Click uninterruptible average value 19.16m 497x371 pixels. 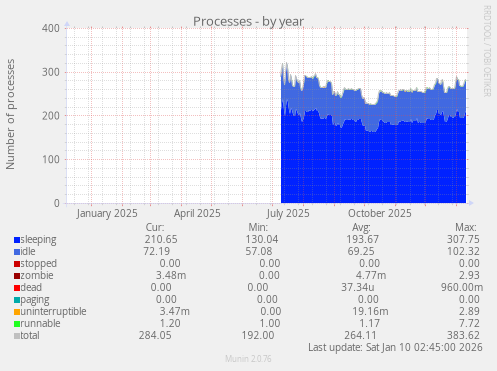(x=370, y=311)
